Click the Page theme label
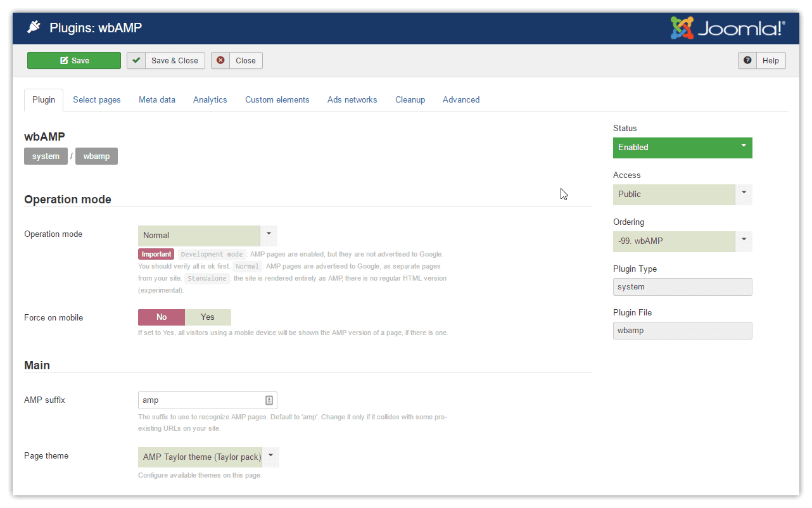Screen dimensions: 812x508 pyautogui.click(x=46, y=456)
